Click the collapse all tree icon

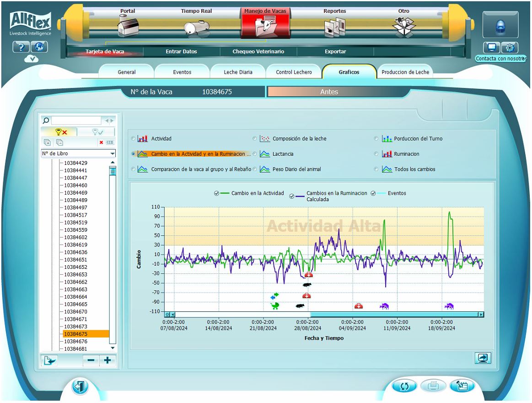click(60, 142)
